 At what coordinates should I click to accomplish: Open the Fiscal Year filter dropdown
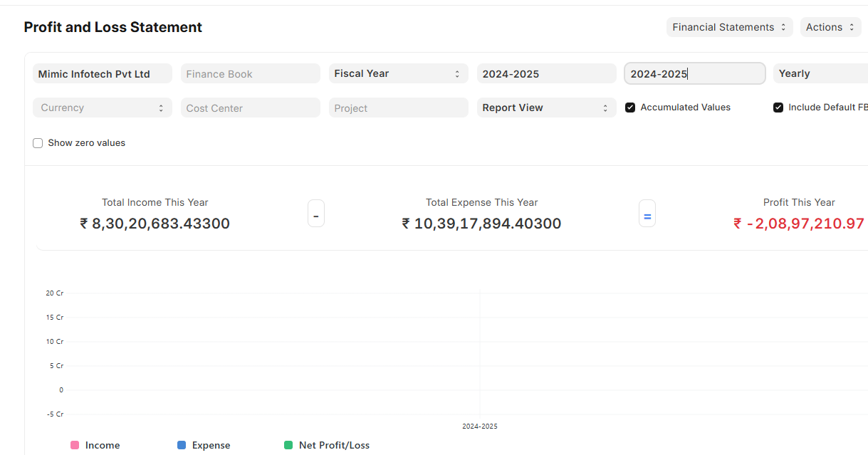(x=398, y=73)
